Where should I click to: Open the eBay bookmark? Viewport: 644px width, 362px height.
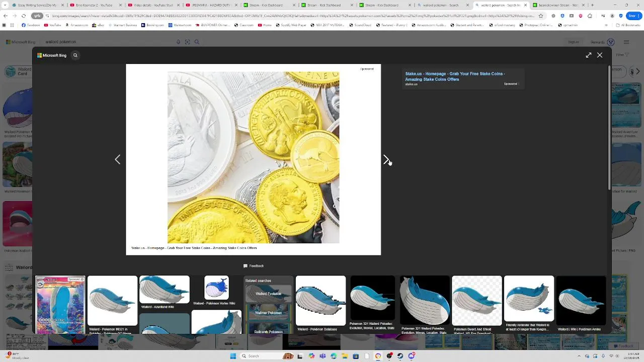(97, 25)
